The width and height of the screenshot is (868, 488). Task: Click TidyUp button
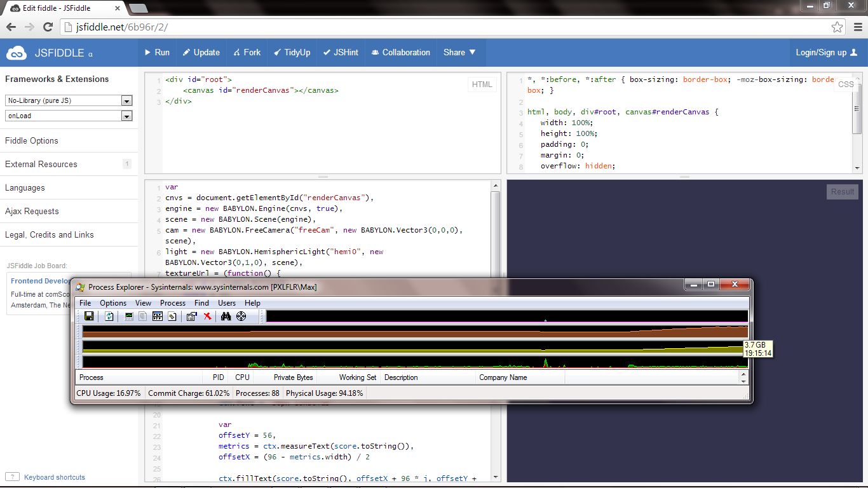[292, 53]
